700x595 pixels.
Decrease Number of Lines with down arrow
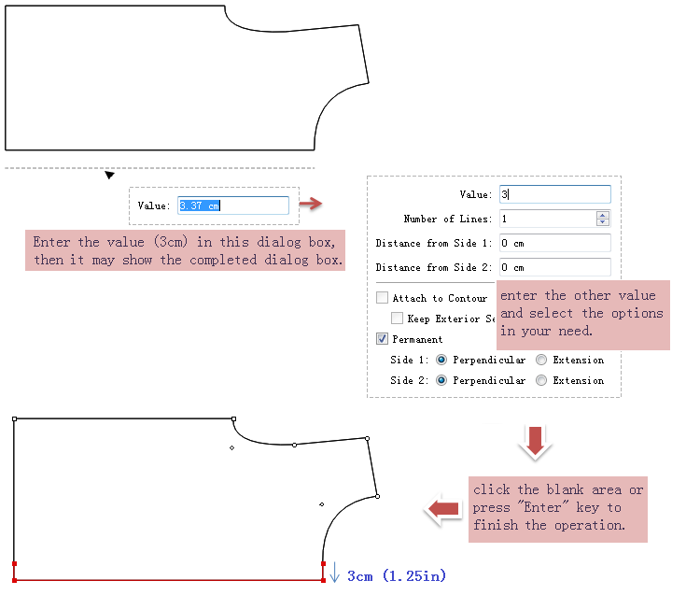point(603,222)
